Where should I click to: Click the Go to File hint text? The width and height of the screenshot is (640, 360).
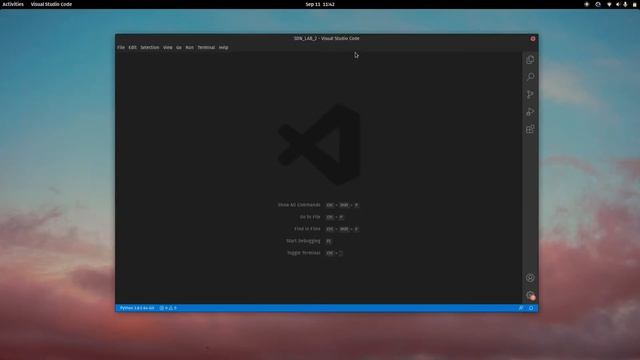coord(310,217)
